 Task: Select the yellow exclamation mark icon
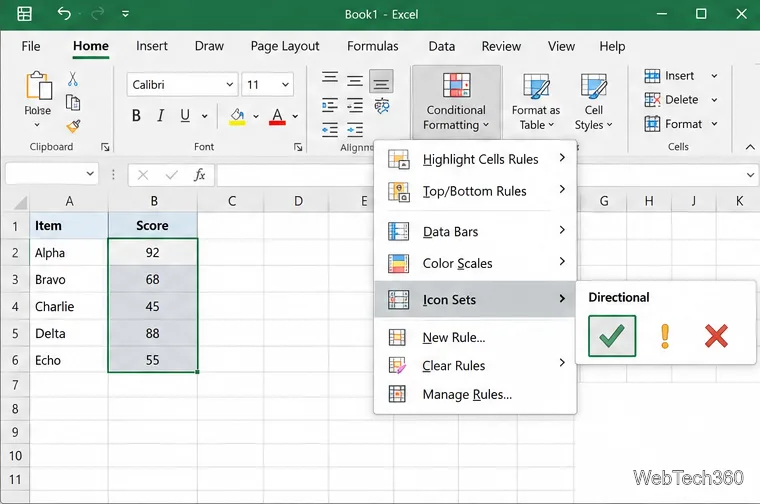tap(665, 336)
